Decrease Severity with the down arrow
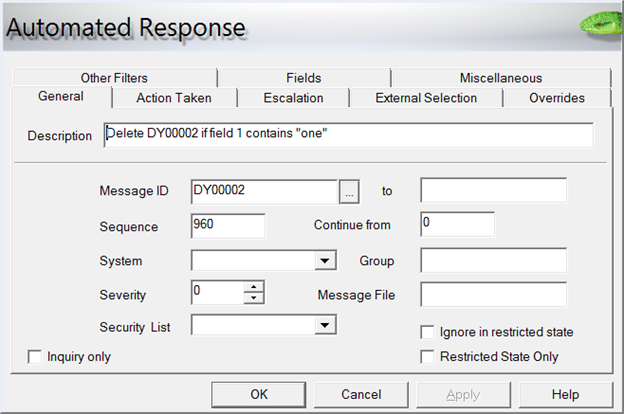This screenshot has width=624, height=414. click(x=254, y=299)
